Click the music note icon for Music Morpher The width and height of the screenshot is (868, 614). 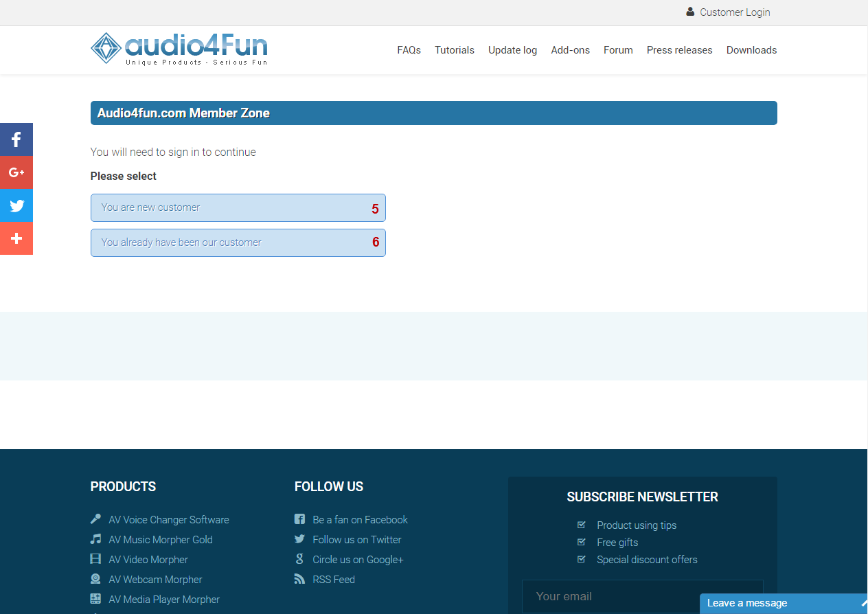coord(95,539)
